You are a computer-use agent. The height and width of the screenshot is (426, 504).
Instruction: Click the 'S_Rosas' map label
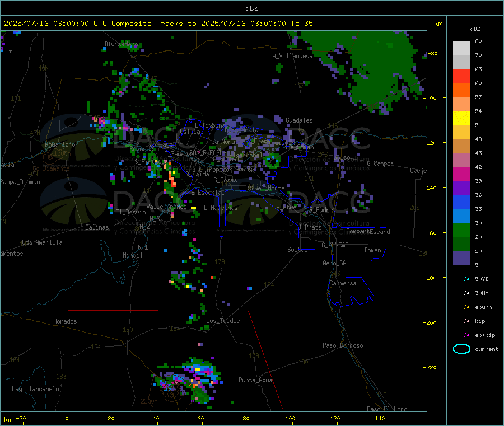click(x=225, y=180)
